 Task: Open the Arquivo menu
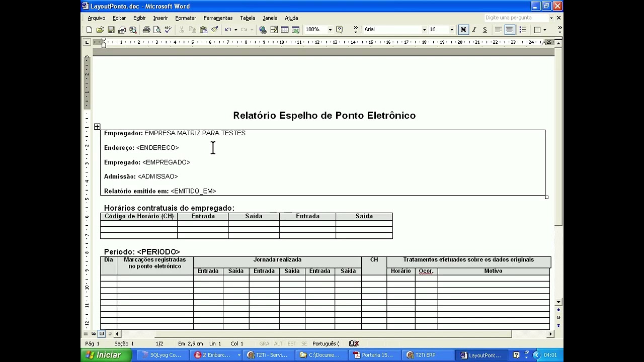pos(96,18)
